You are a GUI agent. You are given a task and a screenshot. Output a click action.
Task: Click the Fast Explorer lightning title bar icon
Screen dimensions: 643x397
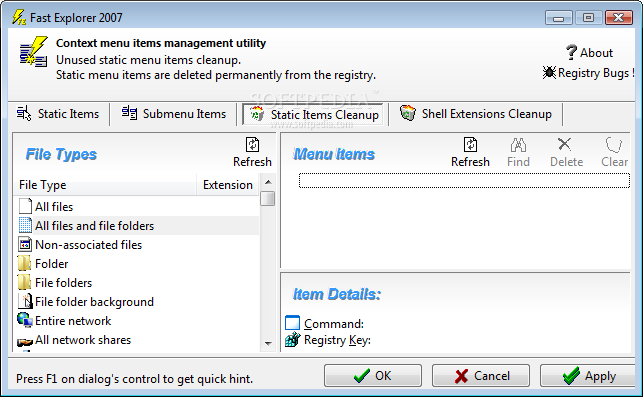coord(19,17)
